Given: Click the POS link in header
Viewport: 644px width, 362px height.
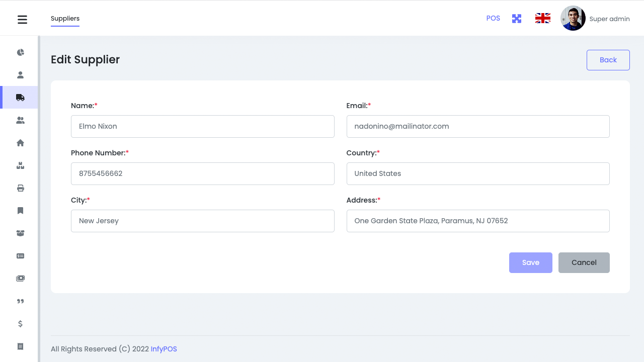Looking at the screenshot, I should click(493, 18).
